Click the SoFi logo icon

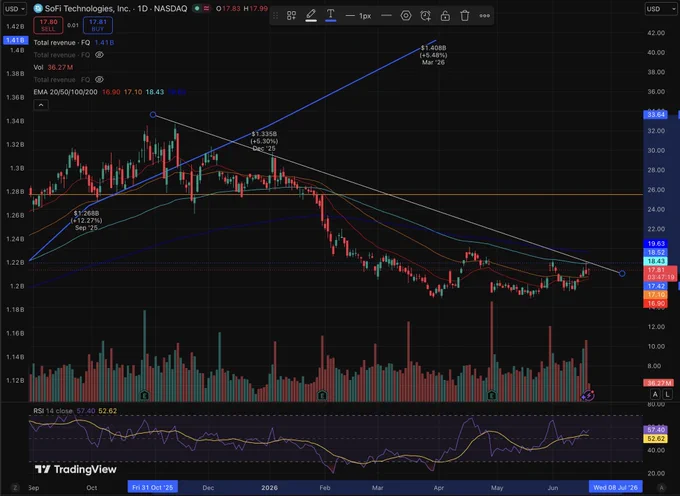tap(38, 8)
